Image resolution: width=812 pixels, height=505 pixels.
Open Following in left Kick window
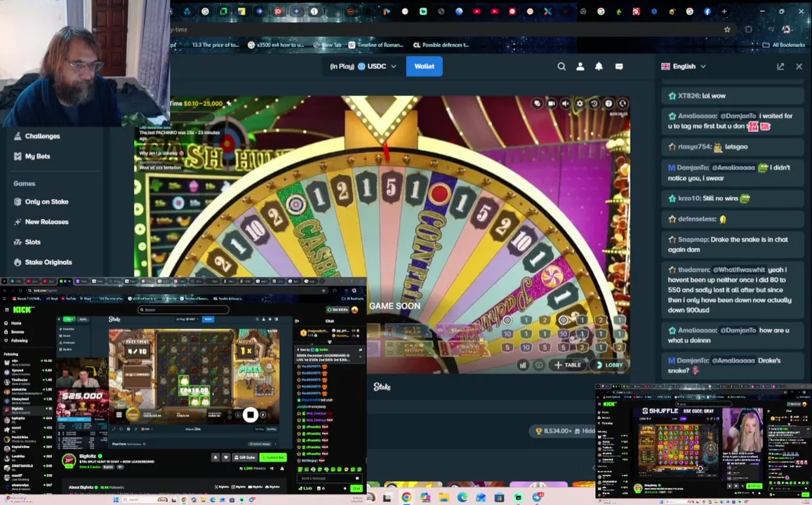tap(15, 340)
